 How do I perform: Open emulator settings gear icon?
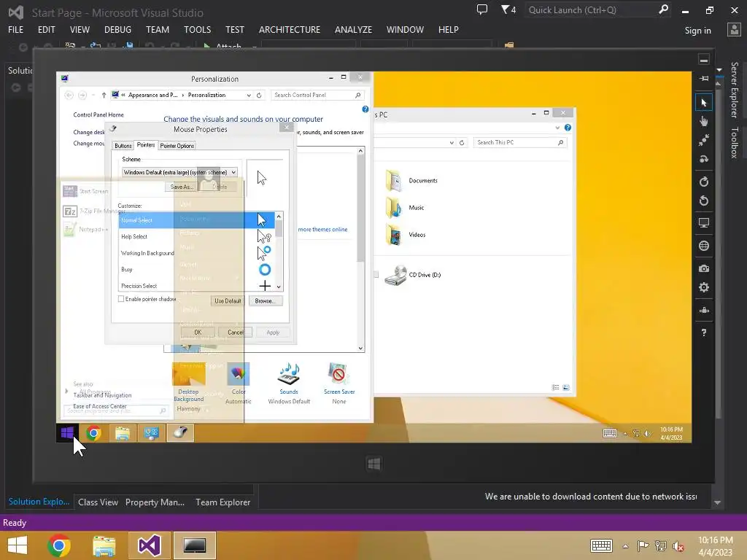pyautogui.click(x=704, y=287)
